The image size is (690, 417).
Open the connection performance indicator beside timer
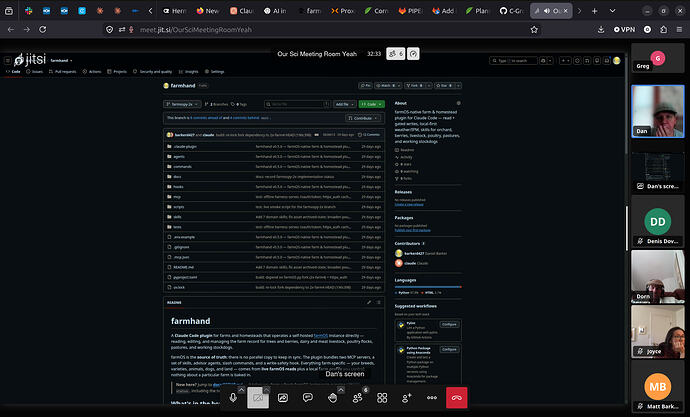(413, 54)
